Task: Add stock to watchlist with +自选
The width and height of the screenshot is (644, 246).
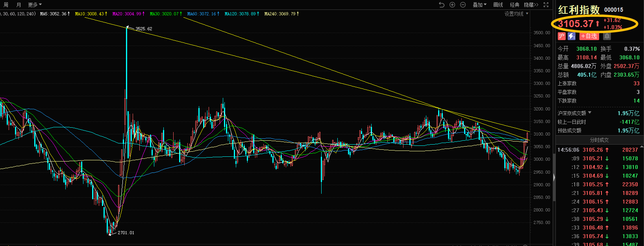Action: coord(589,36)
